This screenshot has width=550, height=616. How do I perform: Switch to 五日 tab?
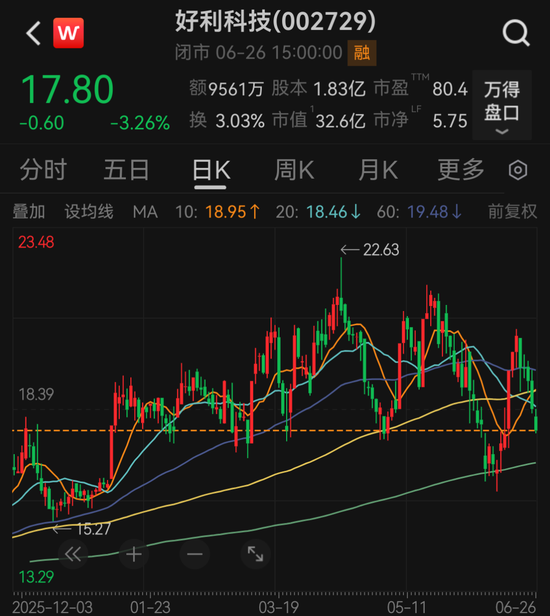tap(126, 170)
